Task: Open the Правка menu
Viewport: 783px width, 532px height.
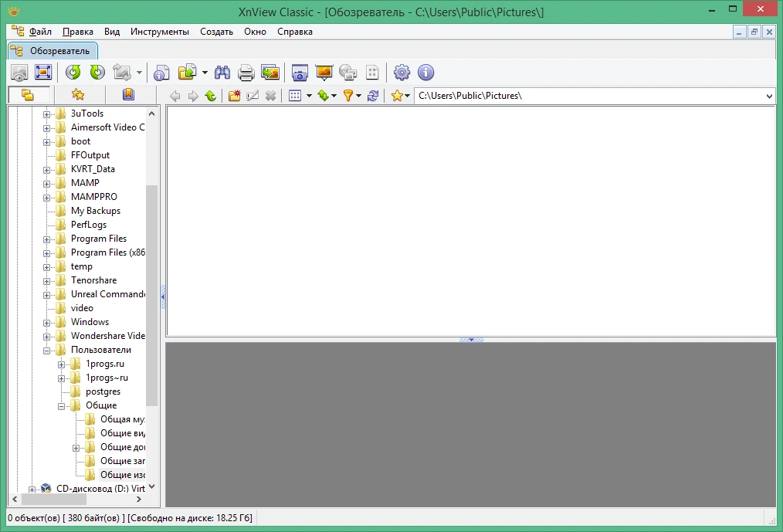Action: (x=78, y=32)
